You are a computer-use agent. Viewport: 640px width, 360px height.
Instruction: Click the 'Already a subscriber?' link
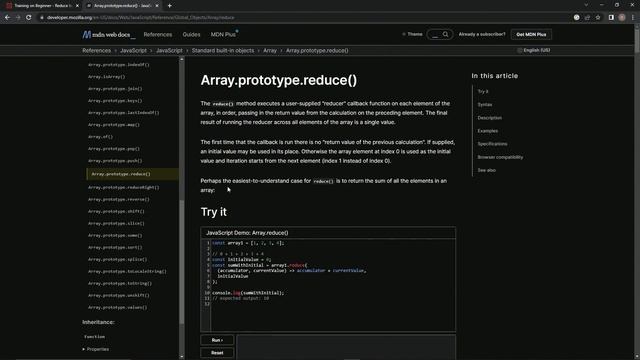click(x=482, y=34)
